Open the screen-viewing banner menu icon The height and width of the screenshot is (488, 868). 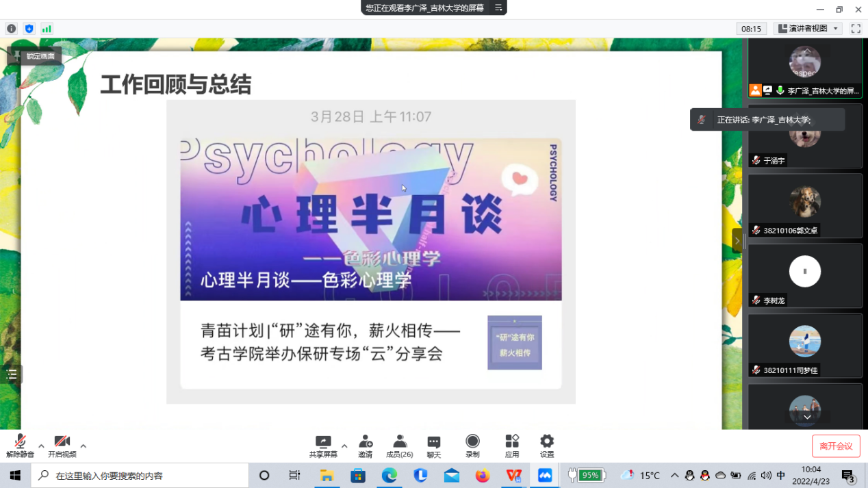click(x=498, y=8)
